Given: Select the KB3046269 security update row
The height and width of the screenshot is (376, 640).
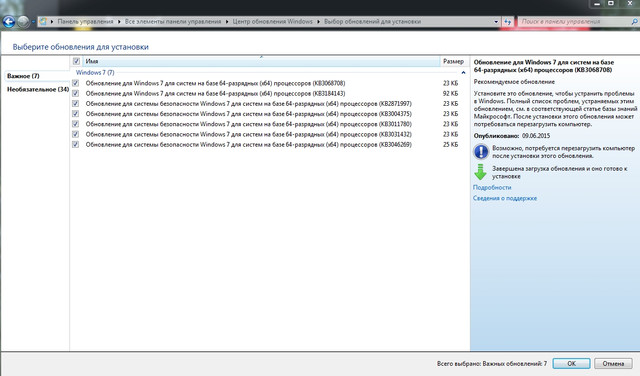Looking at the screenshot, I should [x=249, y=144].
